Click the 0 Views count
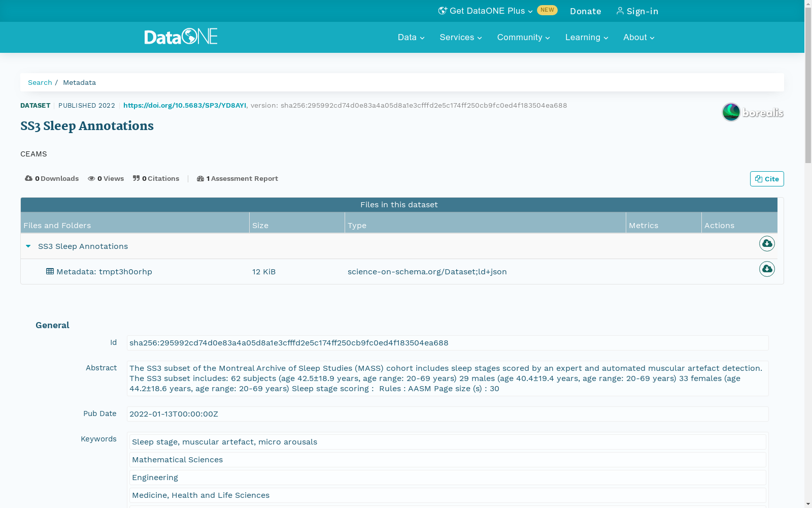Screen dimensions: 812x508 click(x=106, y=178)
